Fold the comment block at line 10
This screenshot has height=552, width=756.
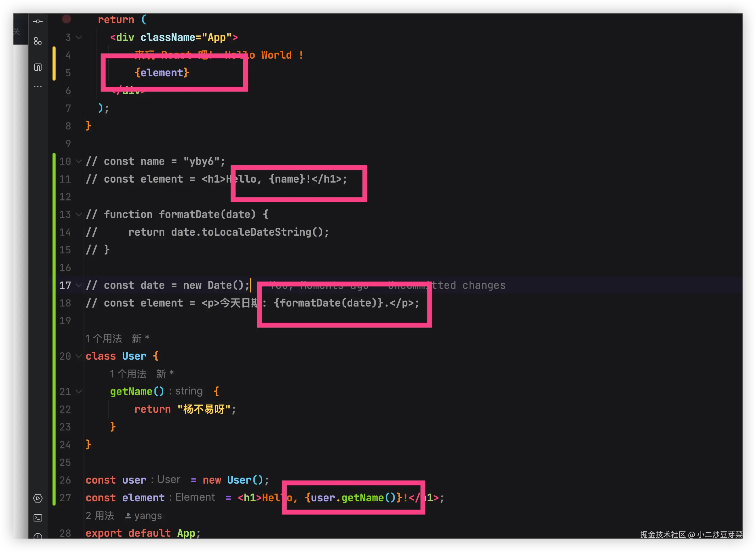coord(79,162)
